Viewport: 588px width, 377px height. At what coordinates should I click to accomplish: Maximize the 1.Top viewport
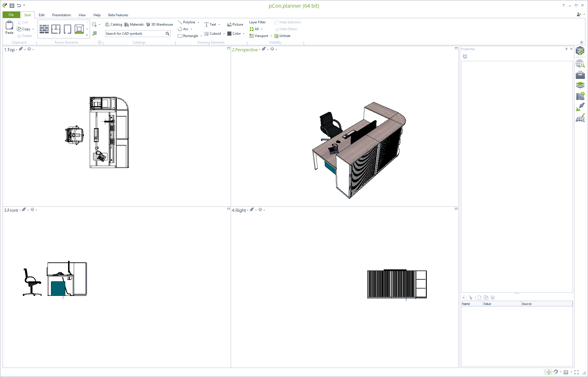click(x=228, y=48)
